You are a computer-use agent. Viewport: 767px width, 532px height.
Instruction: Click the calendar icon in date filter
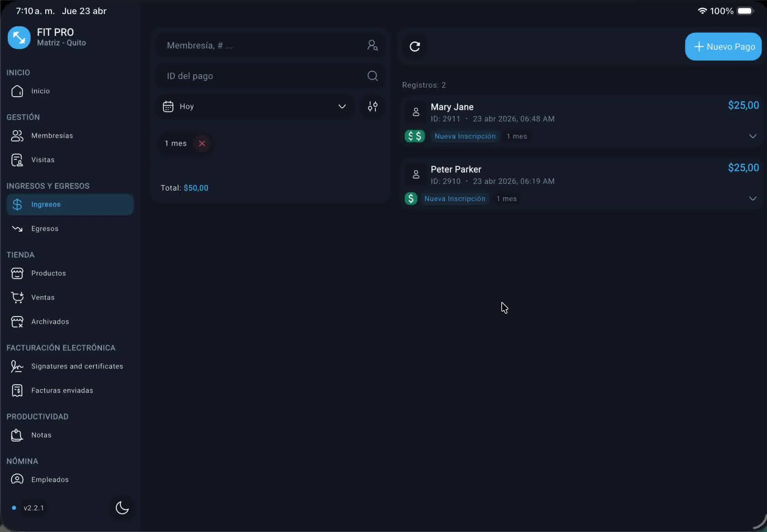[x=168, y=107]
